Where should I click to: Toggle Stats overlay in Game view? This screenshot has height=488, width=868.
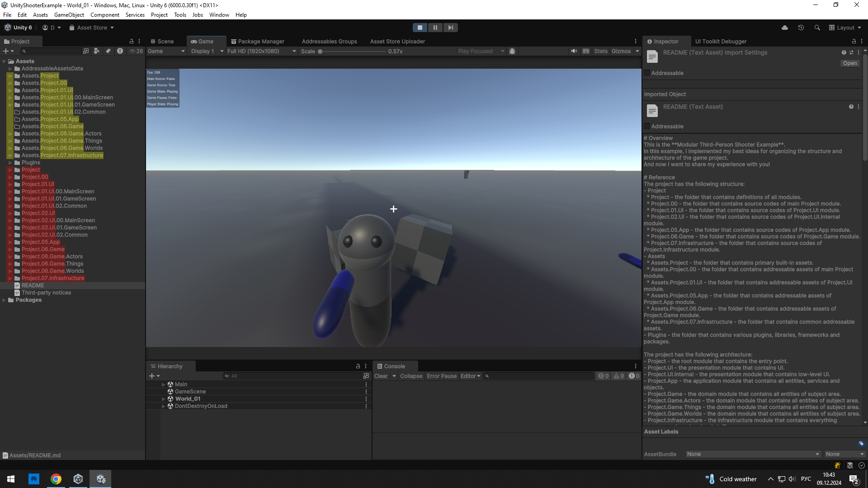(x=600, y=51)
